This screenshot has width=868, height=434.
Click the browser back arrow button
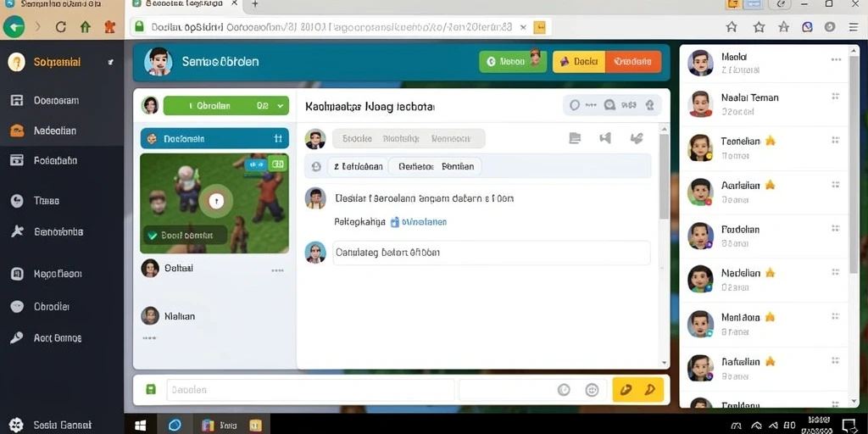14,26
